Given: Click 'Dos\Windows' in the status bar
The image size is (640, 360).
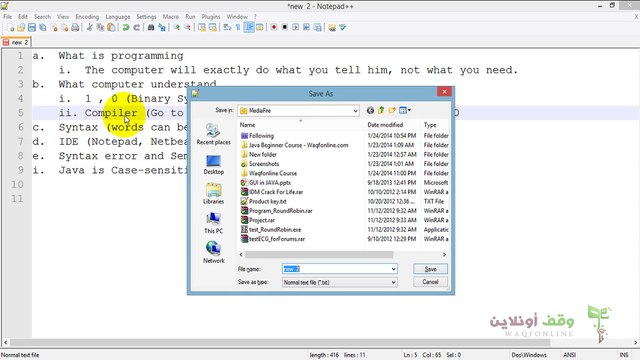Looking at the screenshot, I should tap(529, 355).
